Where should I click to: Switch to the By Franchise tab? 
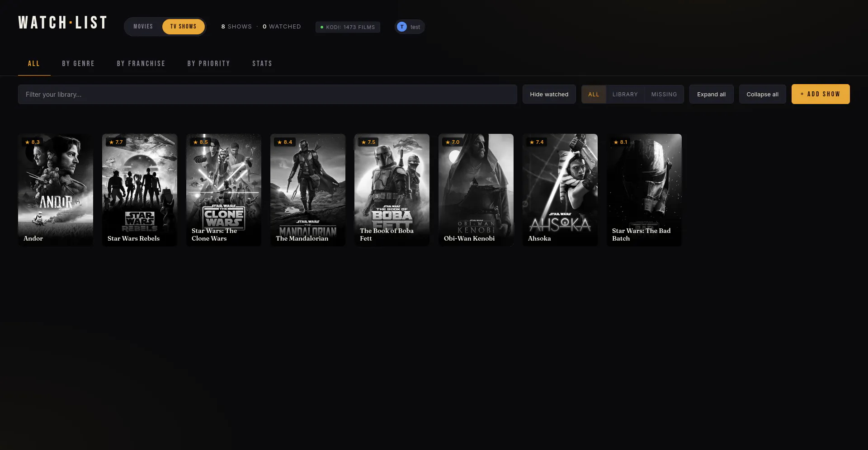(x=141, y=64)
